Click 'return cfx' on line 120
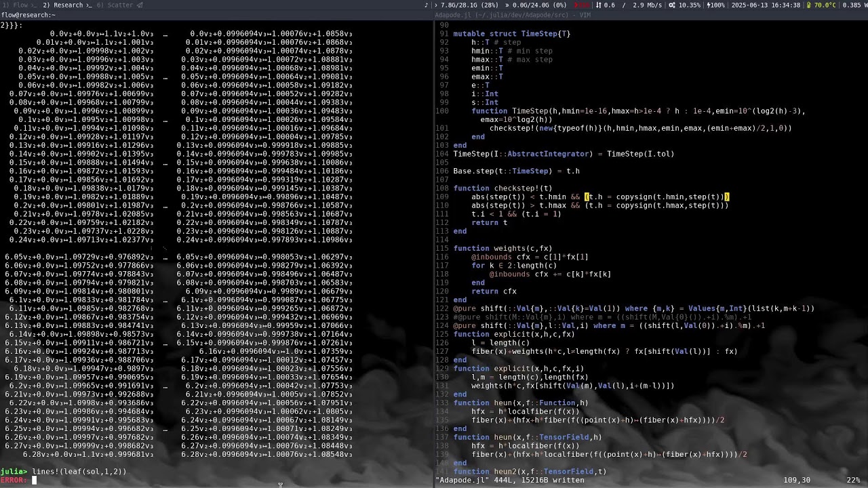 coord(494,291)
